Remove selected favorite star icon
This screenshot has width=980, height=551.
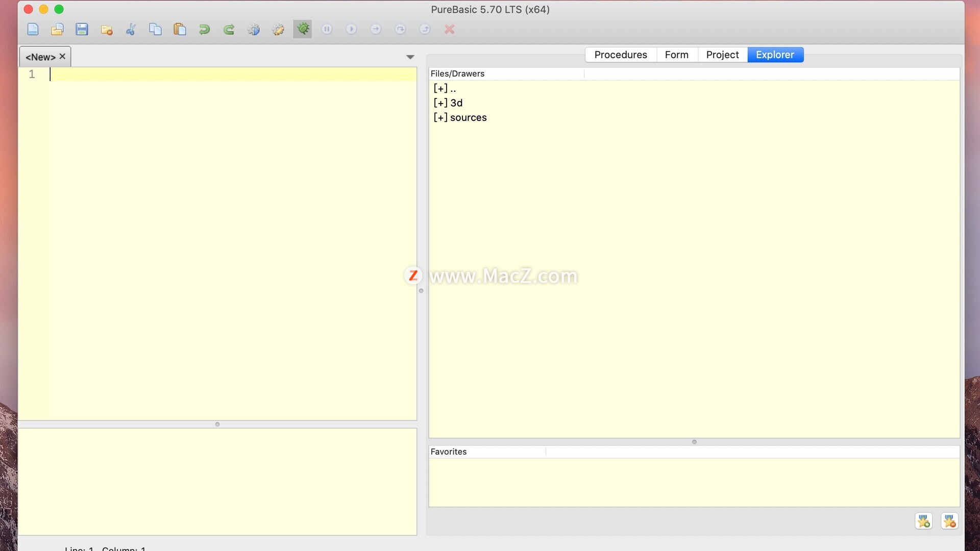coord(949,521)
